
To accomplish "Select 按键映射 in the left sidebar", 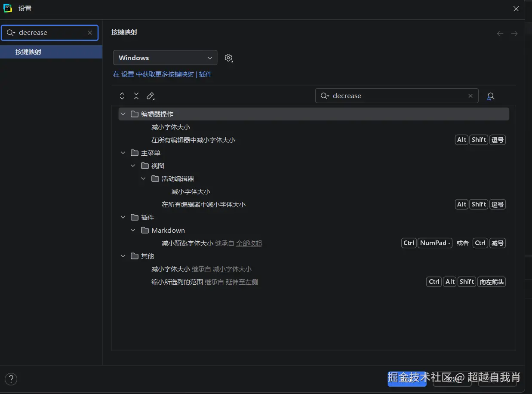I will [x=51, y=52].
